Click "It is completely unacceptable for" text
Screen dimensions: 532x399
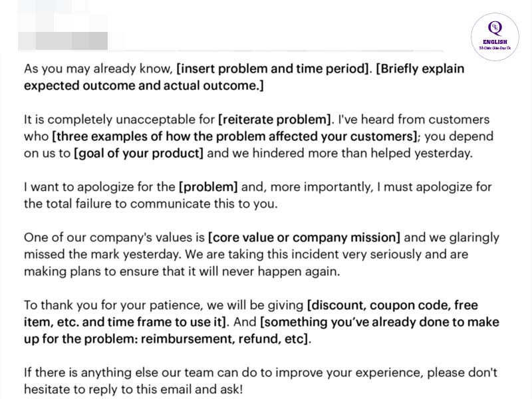pos(120,120)
